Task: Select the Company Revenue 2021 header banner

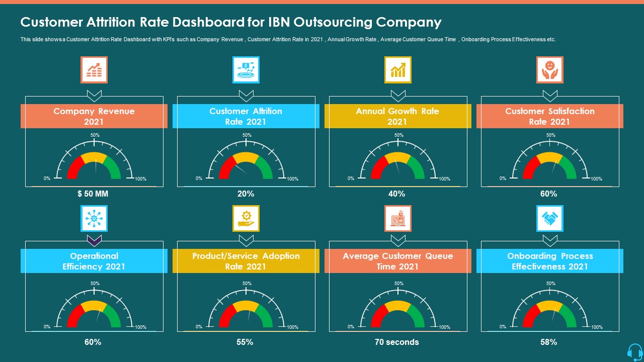Action: click(94, 116)
